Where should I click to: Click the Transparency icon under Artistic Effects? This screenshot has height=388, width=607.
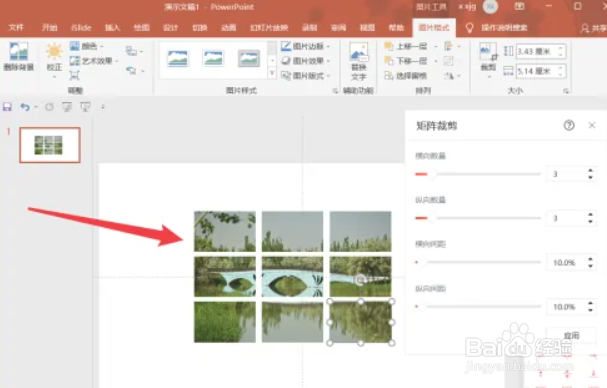[74, 75]
